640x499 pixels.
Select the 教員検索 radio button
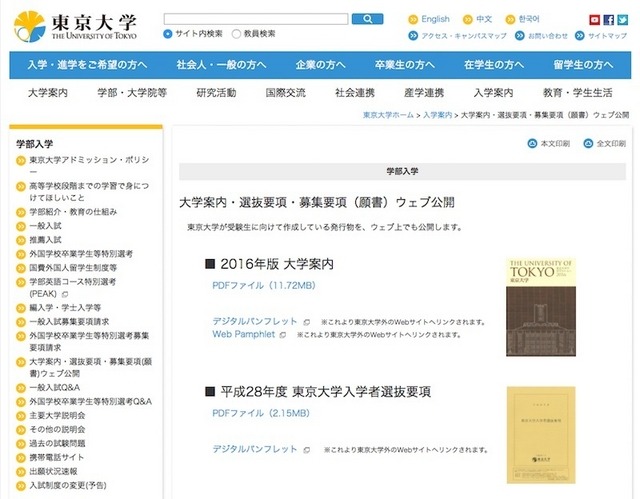(x=236, y=34)
